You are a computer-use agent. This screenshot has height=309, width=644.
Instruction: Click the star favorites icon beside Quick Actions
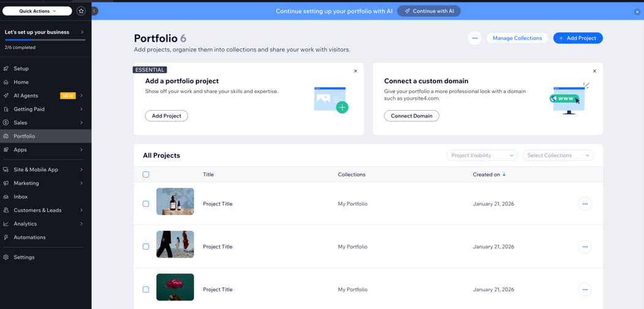81,11
